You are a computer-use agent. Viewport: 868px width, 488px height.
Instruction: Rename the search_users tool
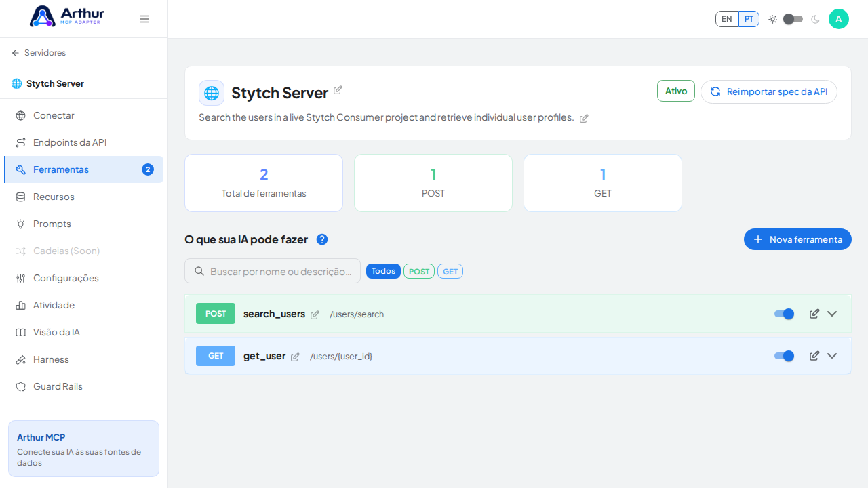point(315,314)
